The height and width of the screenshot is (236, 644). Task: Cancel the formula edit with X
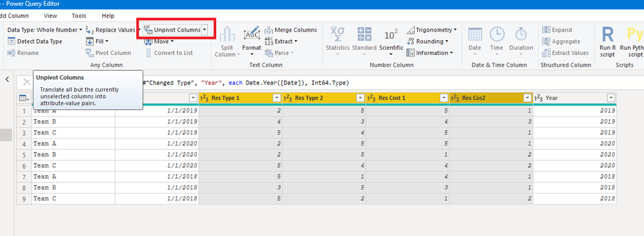click(x=26, y=82)
